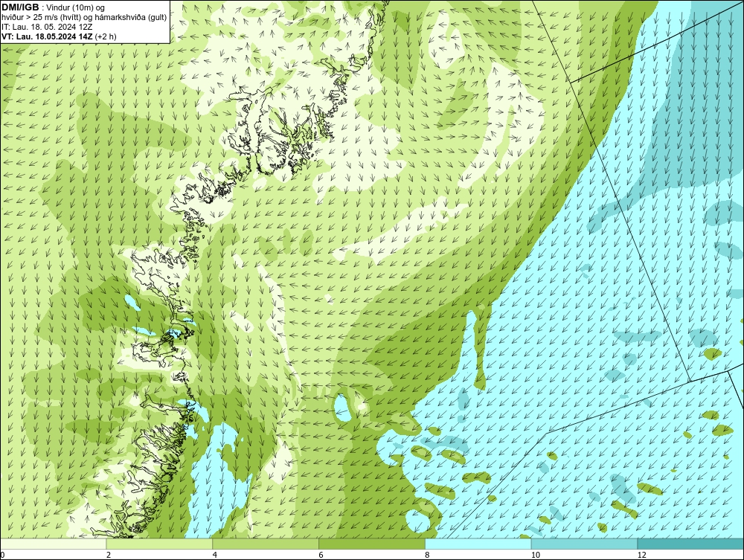This screenshot has height=560, width=744.
Task: Click the legend scale label '12'
Action: (642, 555)
